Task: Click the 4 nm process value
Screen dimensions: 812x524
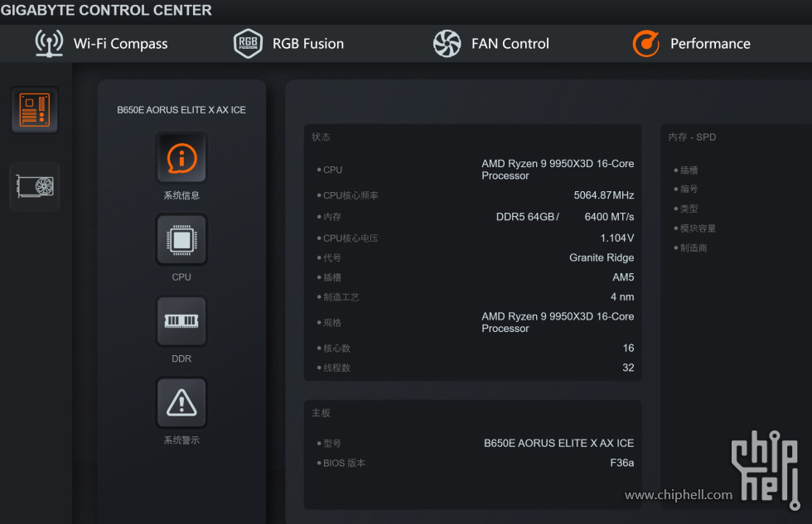Action: point(622,297)
